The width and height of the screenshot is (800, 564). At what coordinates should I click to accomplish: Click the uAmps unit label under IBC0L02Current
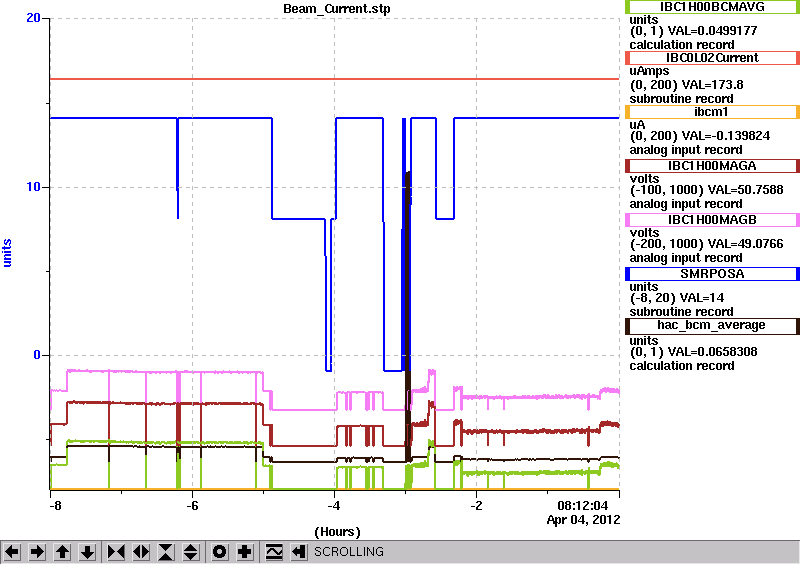coord(649,71)
